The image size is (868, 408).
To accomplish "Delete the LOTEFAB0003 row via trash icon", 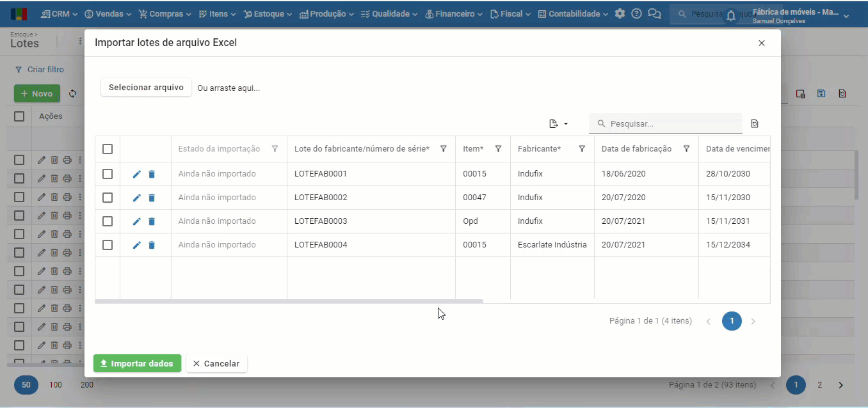I will click(x=152, y=221).
